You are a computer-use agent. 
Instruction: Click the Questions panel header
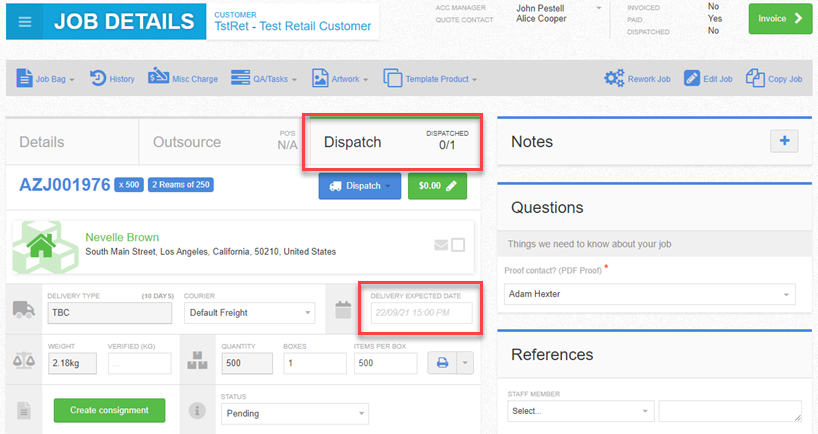pyautogui.click(x=655, y=208)
